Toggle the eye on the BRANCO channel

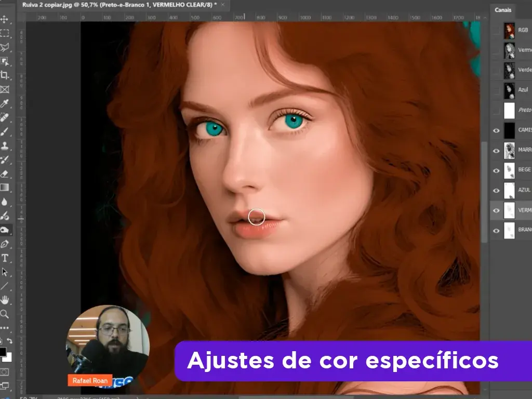tap(497, 230)
